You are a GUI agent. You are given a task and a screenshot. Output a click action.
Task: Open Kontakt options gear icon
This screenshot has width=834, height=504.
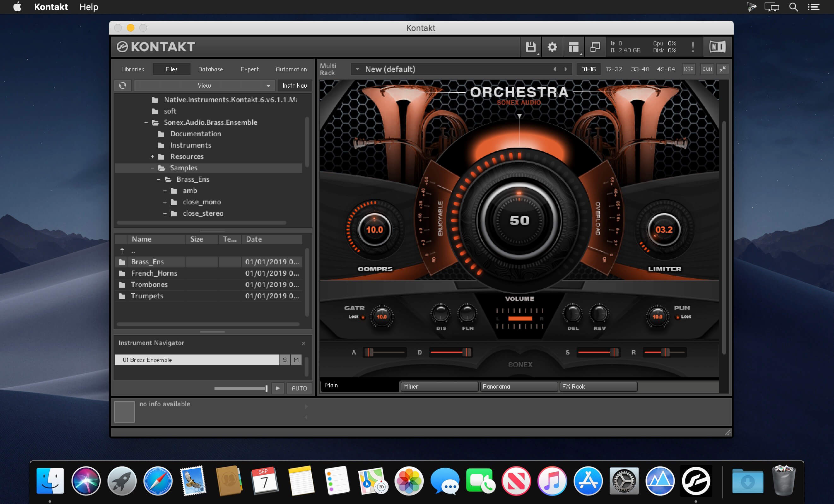[552, 47]
